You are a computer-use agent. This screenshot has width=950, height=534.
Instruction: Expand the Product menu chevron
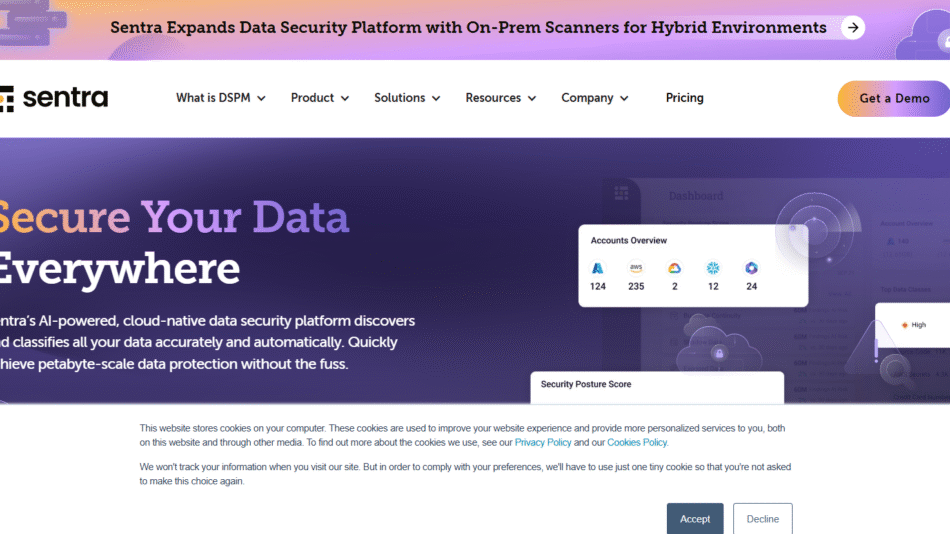(x=344, y=99)
